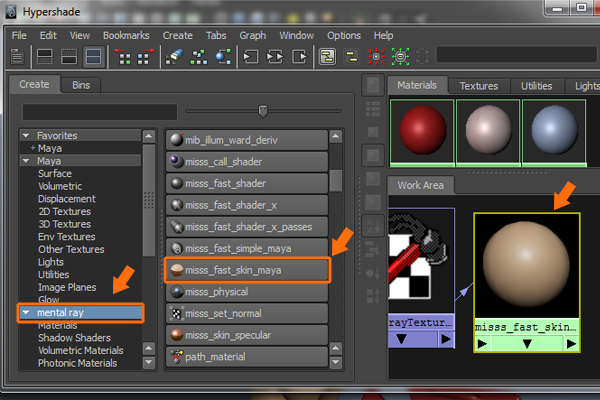Click the icon size slider handle
The image size is (600, 400).
(263, 110)
